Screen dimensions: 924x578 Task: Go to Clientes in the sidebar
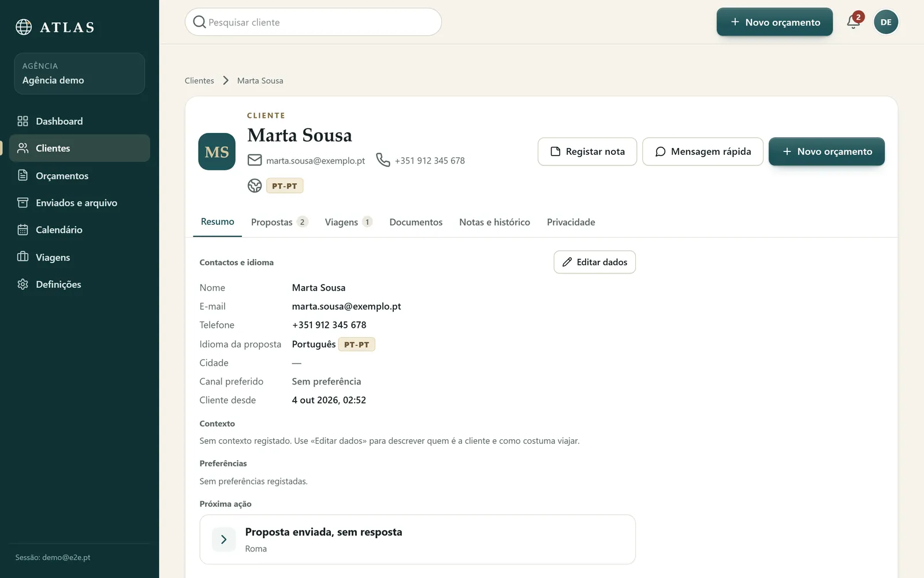click(80, 149)
